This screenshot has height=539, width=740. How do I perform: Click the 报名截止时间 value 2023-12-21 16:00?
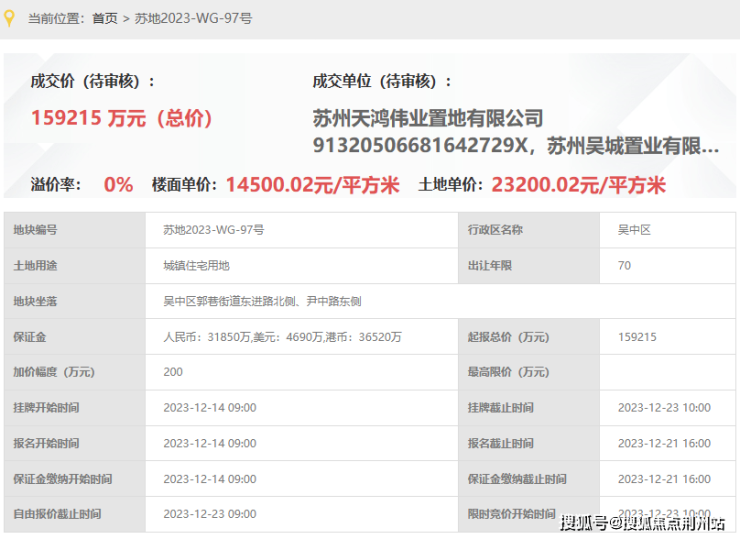(664, 443)
